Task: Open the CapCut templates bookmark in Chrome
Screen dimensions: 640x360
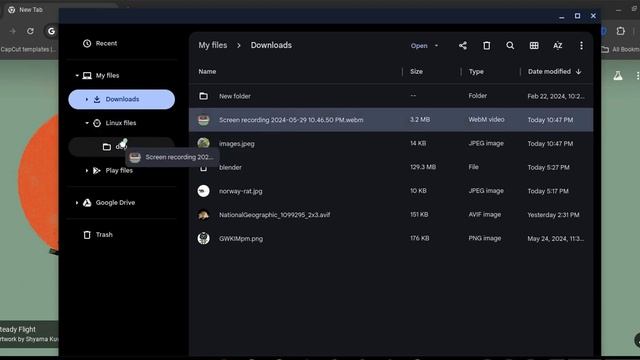Action: click(x=28, y=49)
